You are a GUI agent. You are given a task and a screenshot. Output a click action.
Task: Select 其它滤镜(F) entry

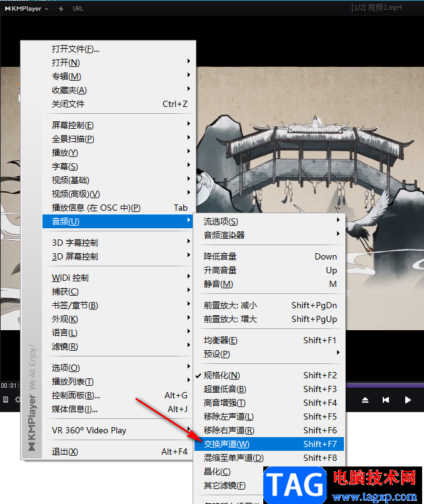pyautogui.click(x=230, y=486)
